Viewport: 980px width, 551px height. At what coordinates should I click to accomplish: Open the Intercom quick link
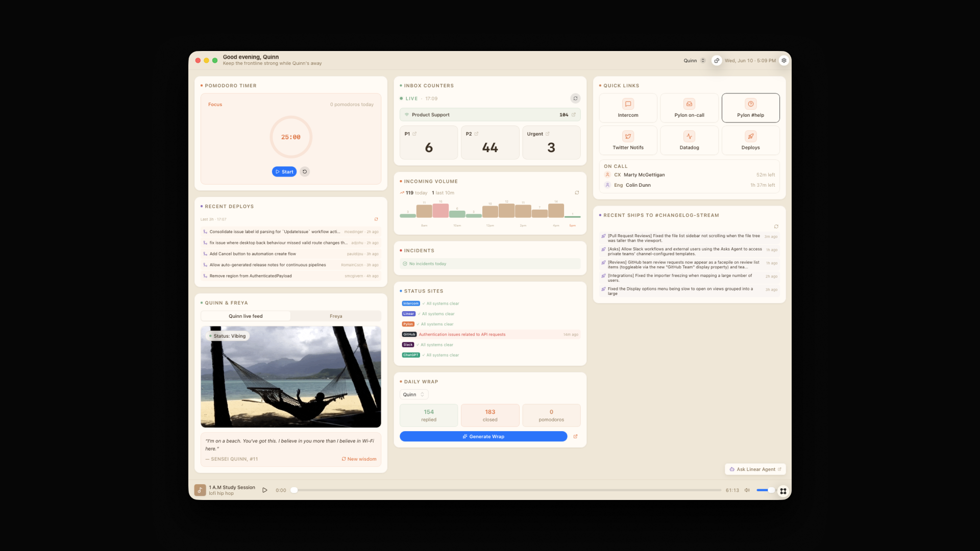(628, 108)
